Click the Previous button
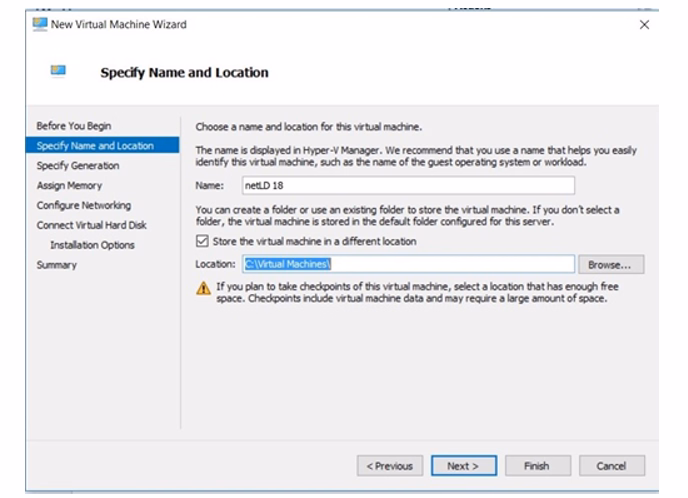 click(390, 466)
